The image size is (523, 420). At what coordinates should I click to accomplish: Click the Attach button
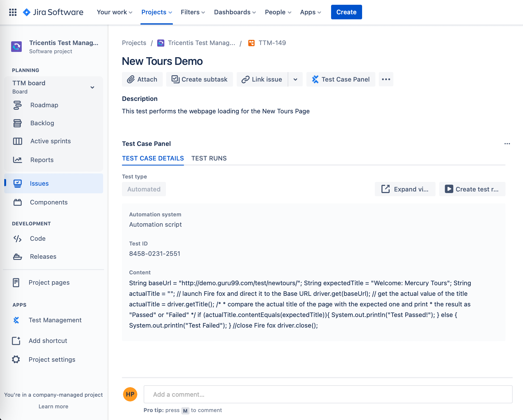pyautogui.click(x=142, y=79)
